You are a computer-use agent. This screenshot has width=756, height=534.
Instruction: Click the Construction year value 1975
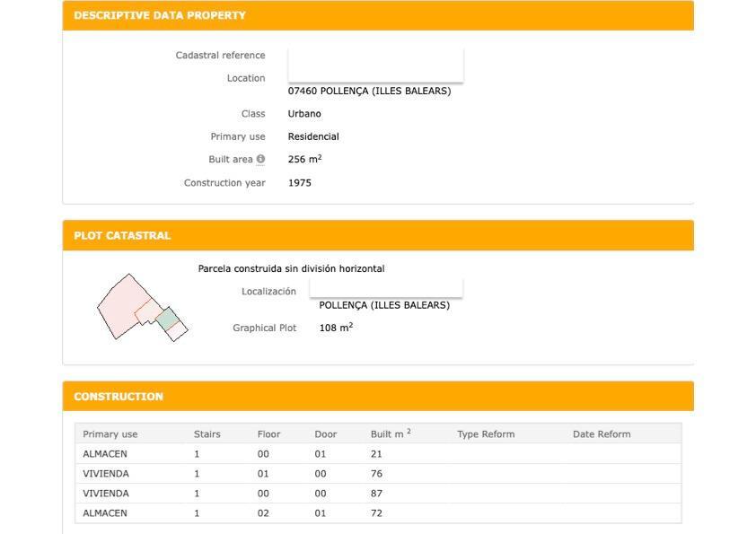click(300, 183)
